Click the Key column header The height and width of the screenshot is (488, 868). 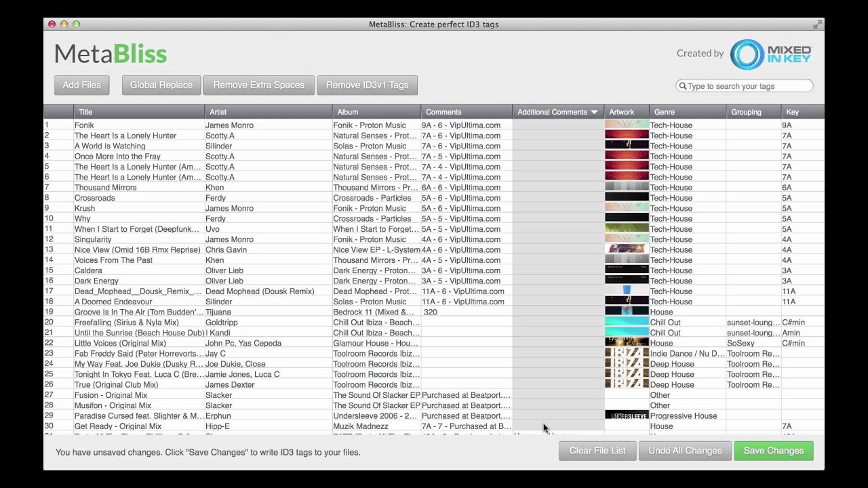[803, 112]
